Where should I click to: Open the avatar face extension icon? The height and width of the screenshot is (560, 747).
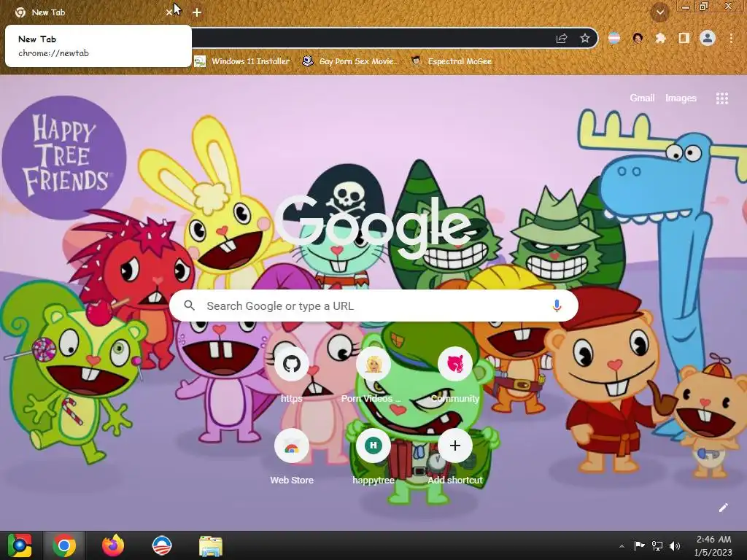638,38
